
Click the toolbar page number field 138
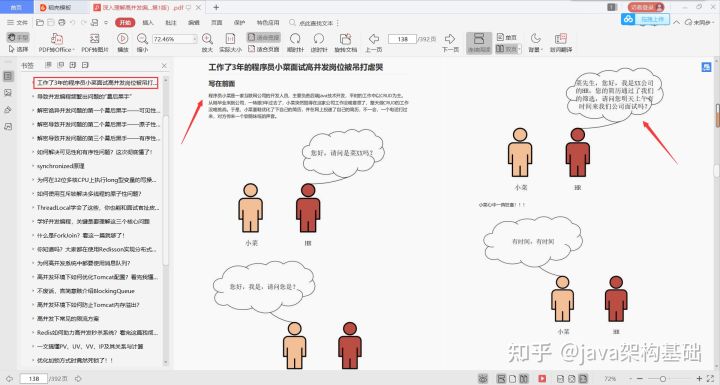point(402,39)
